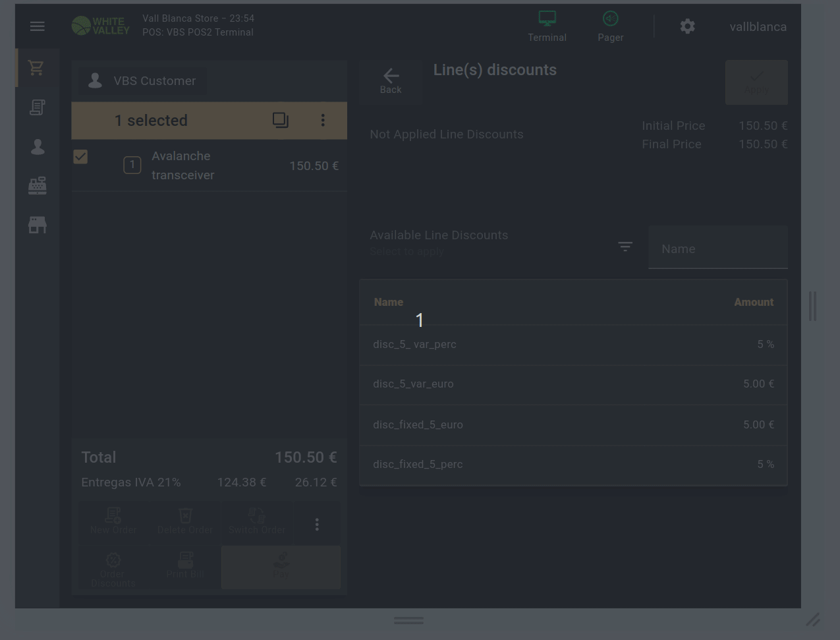Viewport: 840px width, 640px height.
Task: Click the Delete Order button
Action: [185, 522]
